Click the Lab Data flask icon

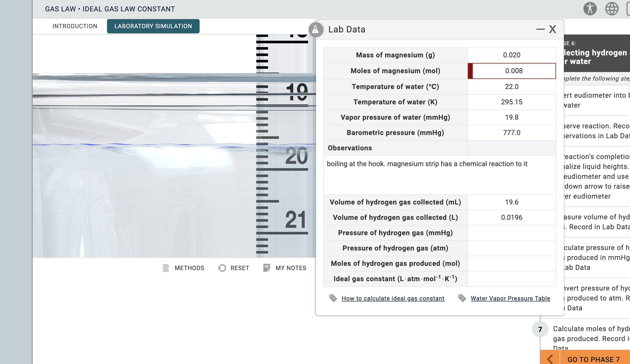316,29
